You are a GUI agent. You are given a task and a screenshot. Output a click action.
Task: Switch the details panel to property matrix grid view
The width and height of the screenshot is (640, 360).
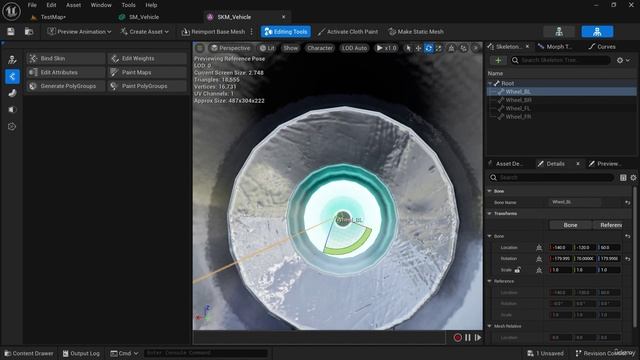[623, 178]
